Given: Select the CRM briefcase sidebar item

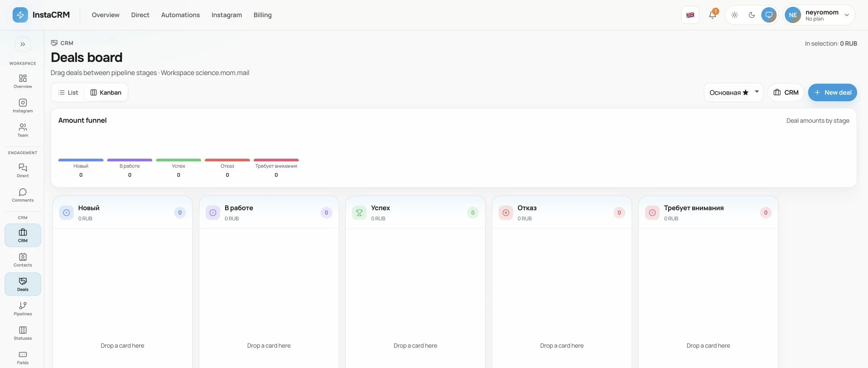Looking at the screenshot, I should pyautogui.click(x=23, y=236).
